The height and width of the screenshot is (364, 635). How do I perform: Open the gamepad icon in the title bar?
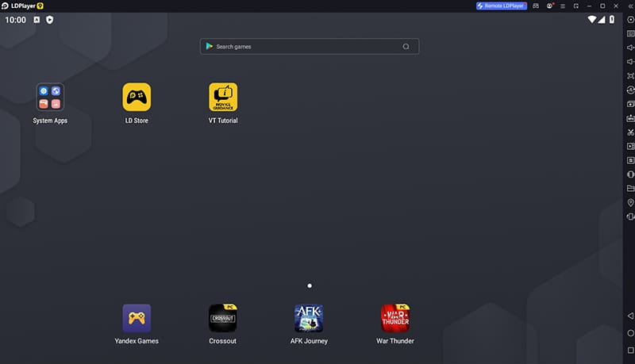[x=536, y=6]
